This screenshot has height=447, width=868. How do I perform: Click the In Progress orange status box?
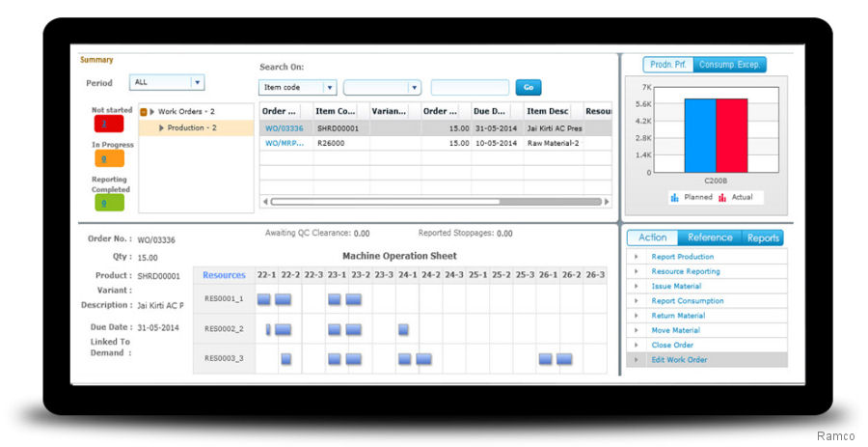click(x=108, y=158)
